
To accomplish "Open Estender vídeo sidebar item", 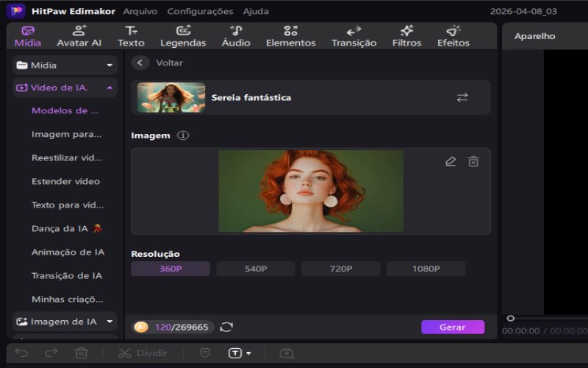I will click(65, 181).
